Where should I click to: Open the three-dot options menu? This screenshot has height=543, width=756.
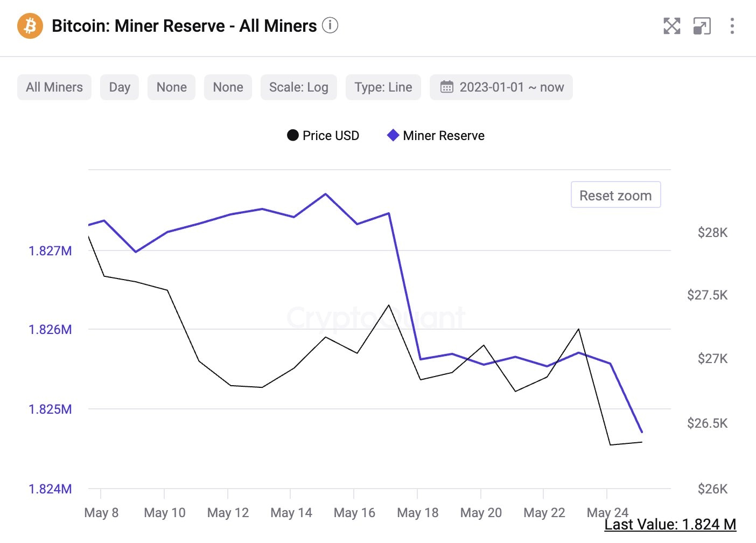click(732, 25)
